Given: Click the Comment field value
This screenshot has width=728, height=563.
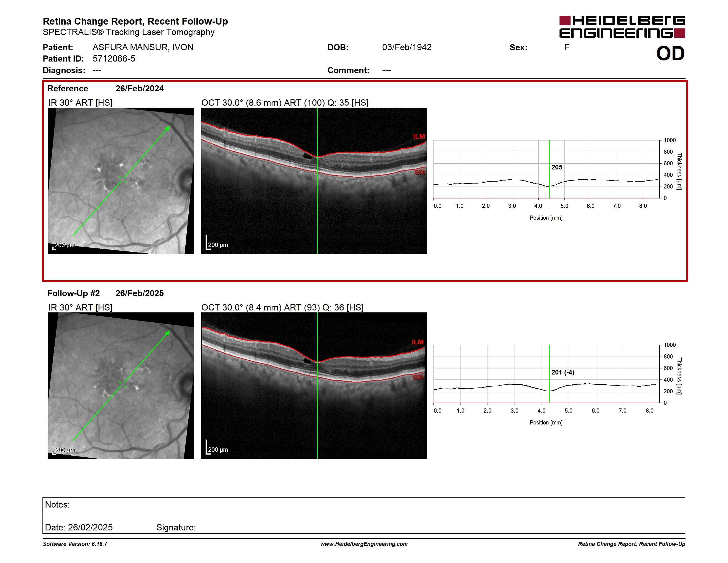Looking at the screenshot, I should coord(386,70).
